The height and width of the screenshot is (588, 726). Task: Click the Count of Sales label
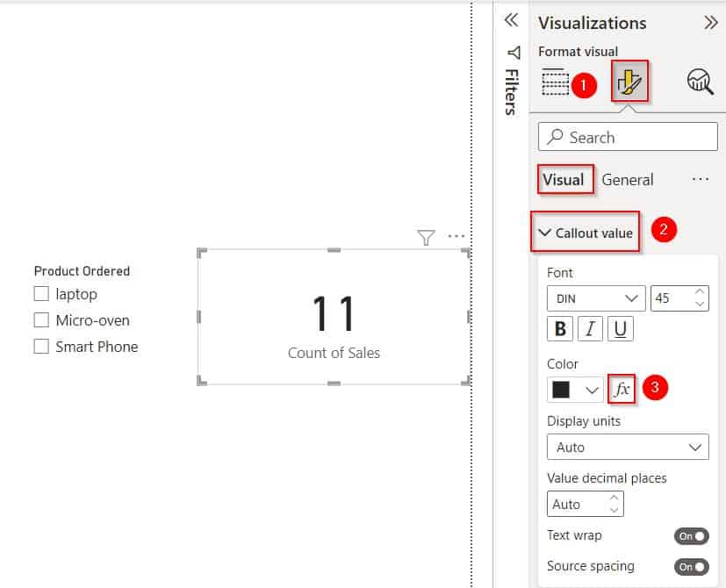tap(334, 353)
